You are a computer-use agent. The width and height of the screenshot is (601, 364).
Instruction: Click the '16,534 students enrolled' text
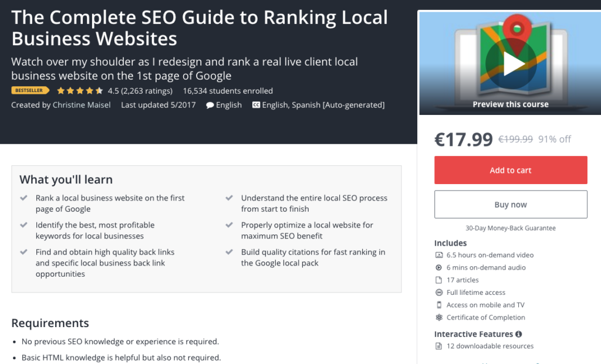click(228, 91)
